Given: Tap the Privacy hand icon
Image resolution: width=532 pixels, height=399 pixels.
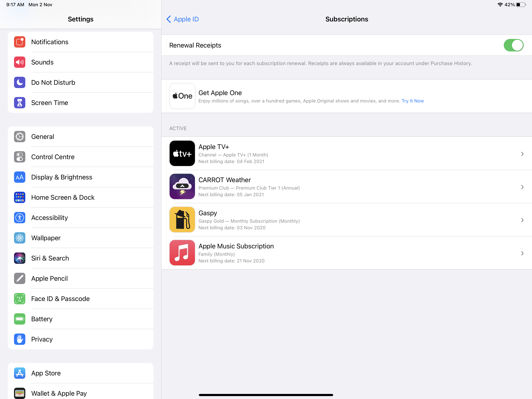Looking at the screenshot, I should [20, 339].
